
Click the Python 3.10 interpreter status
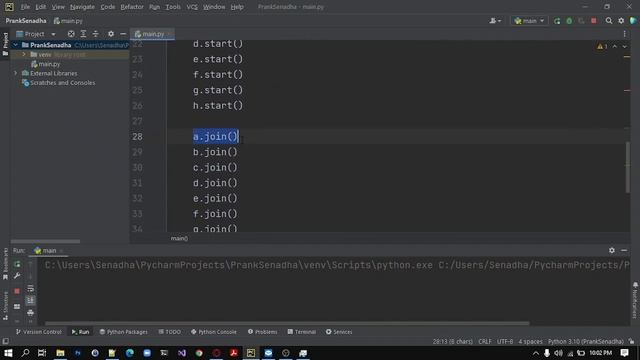(585, 341)
